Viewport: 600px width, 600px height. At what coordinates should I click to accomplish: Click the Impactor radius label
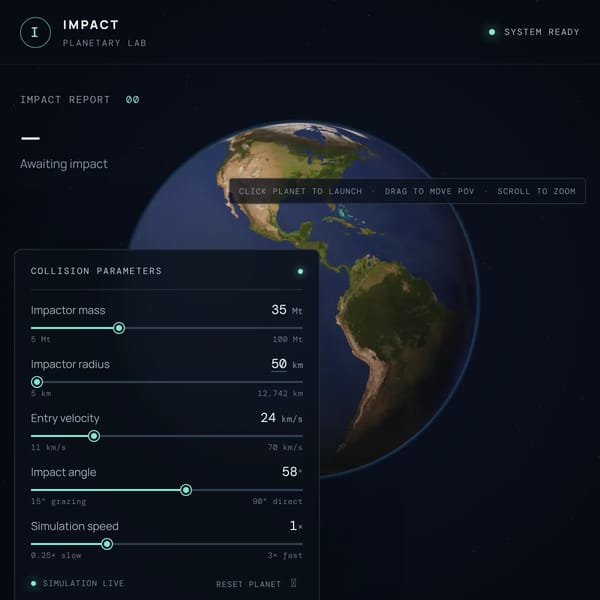(x=70, y=364)
